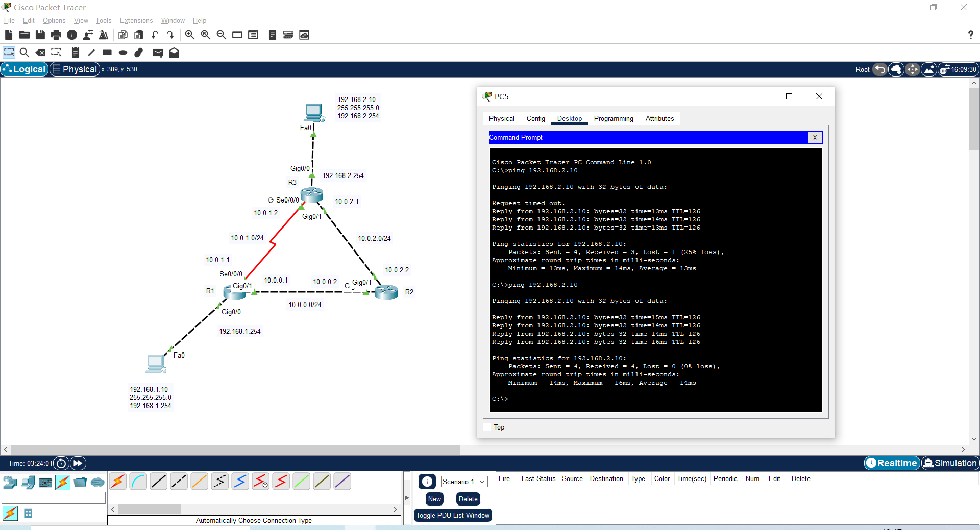Undo the last action
The image size is (980, 530).
point(155,35)
